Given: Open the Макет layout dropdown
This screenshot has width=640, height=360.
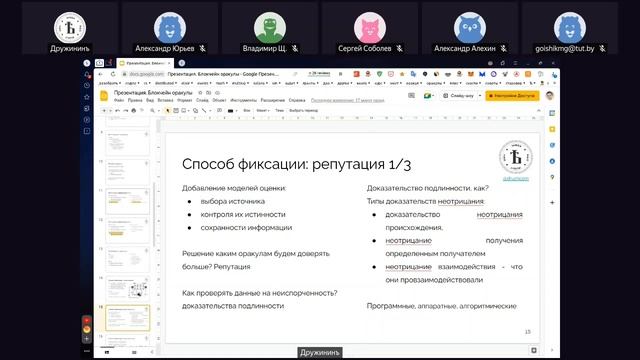Looking at the screenshot, I should pyautogui.click(x=263, y=111).
